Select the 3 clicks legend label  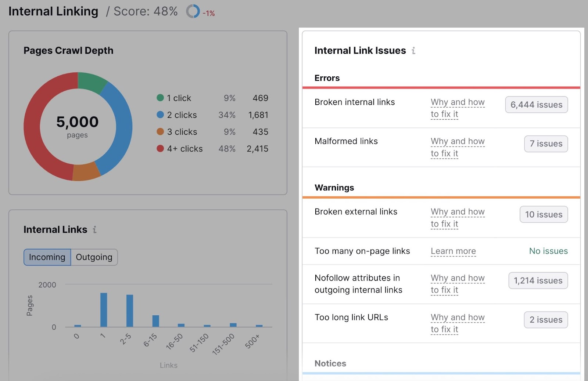[182, 132]
